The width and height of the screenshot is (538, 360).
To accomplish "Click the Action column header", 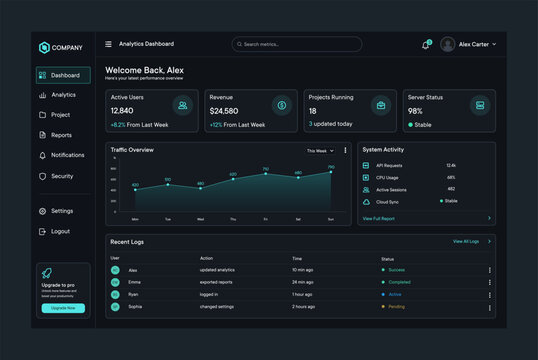I will point(206,258).
